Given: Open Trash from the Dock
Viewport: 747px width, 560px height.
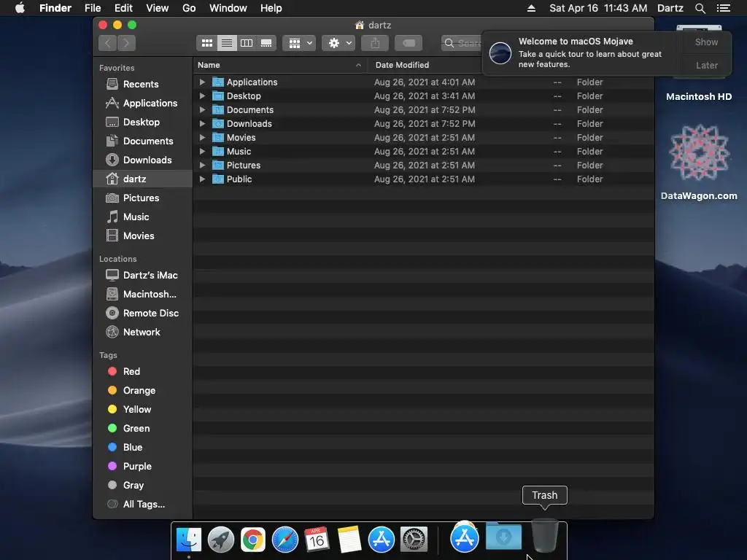Looking at the screenshot, I should coord(544,536).
